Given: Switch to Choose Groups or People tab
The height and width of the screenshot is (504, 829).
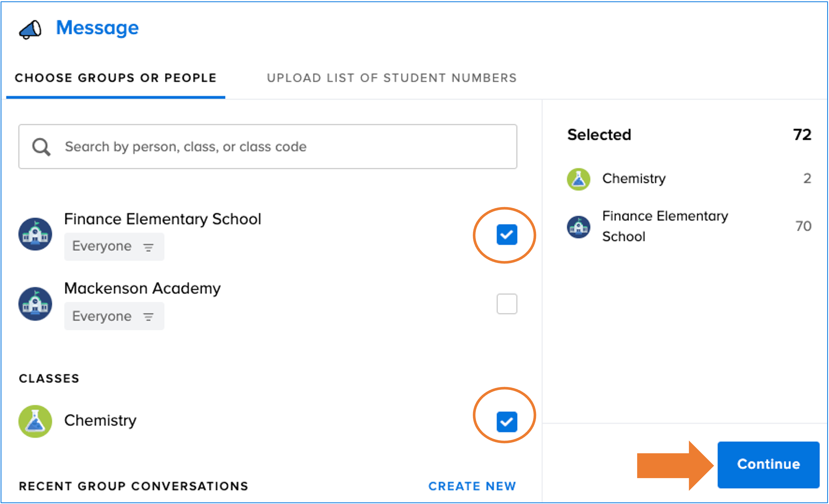Looking at the screenshot, I should (115, 78).
